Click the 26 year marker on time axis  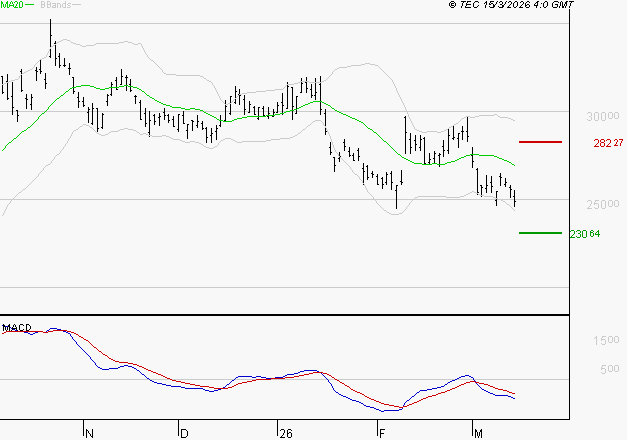(x=286, y=433)
